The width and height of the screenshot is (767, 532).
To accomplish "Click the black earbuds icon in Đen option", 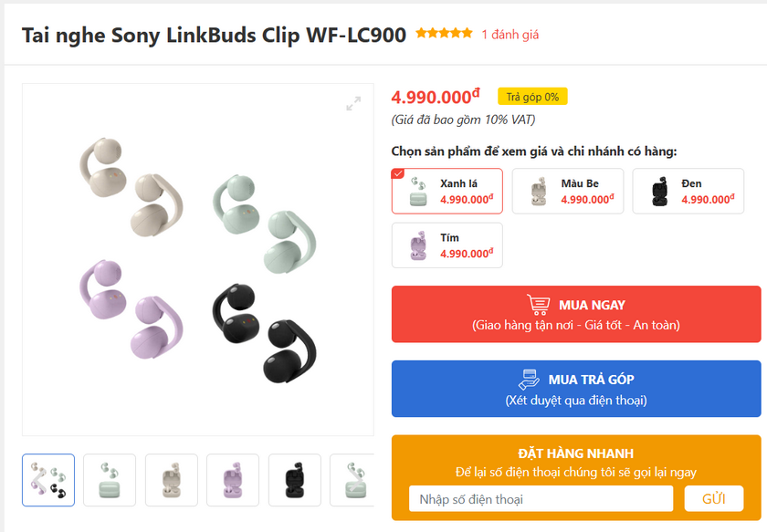I will pos(659,192).
